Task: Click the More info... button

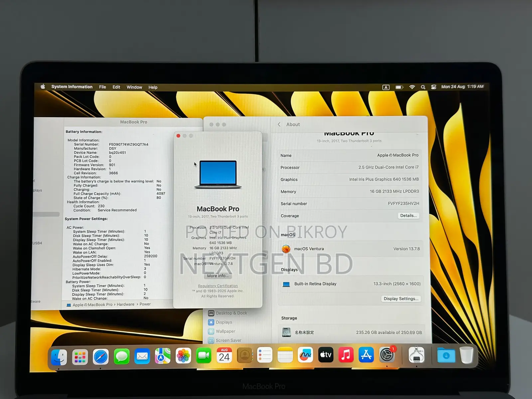Action: pos(218,276)
